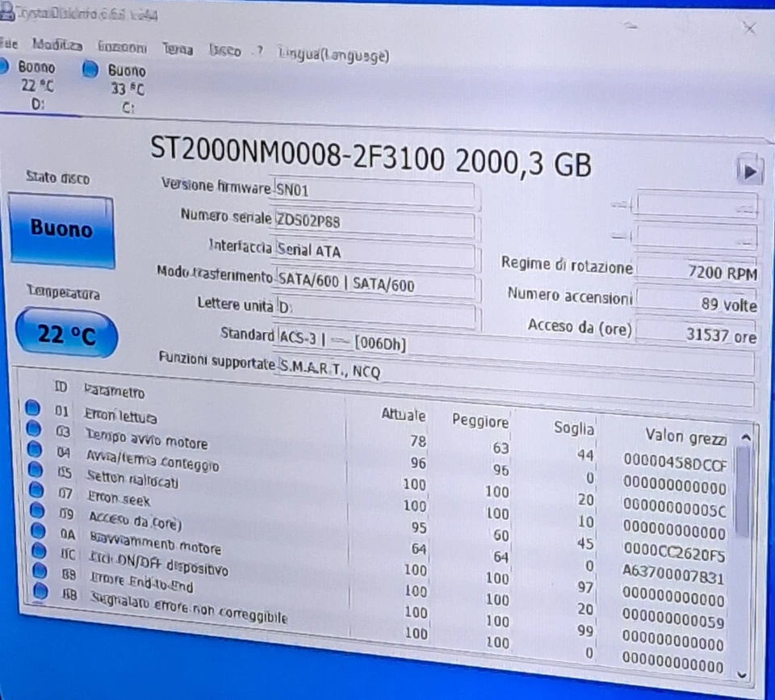Select the Segnalato errore non correggibile row
775x700 pixels.
(x=380, y=629)
